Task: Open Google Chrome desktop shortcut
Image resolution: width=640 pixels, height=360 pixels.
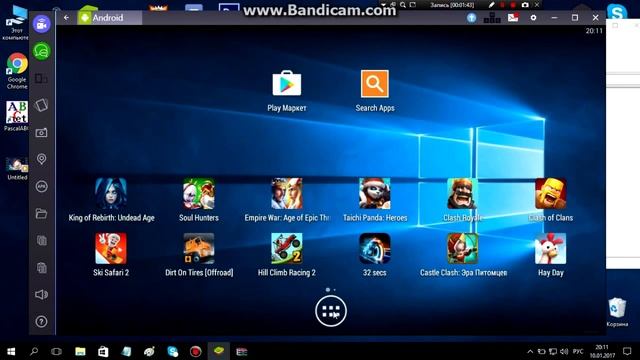Action: click(17, 71)
